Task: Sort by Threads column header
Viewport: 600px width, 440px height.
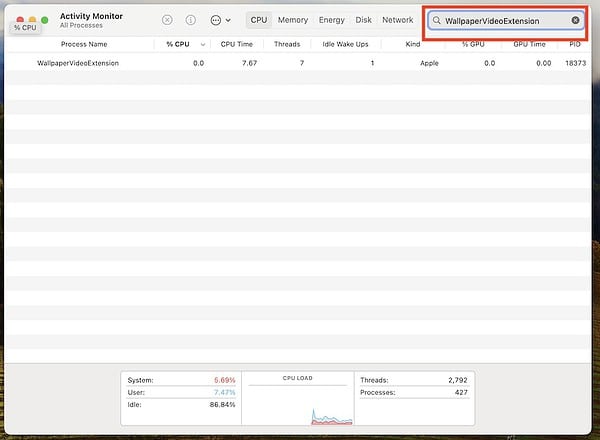Action: coord(286,44)
